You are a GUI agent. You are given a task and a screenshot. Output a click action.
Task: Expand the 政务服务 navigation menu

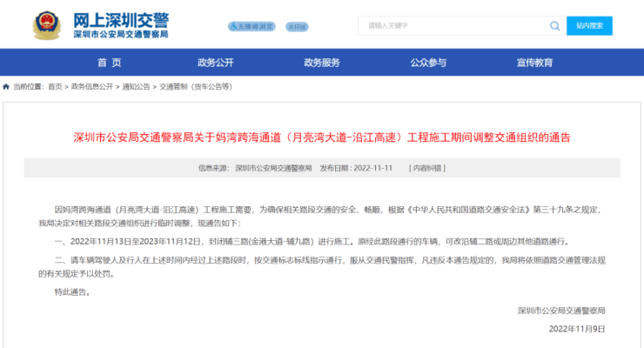click(x=322, y=63)
